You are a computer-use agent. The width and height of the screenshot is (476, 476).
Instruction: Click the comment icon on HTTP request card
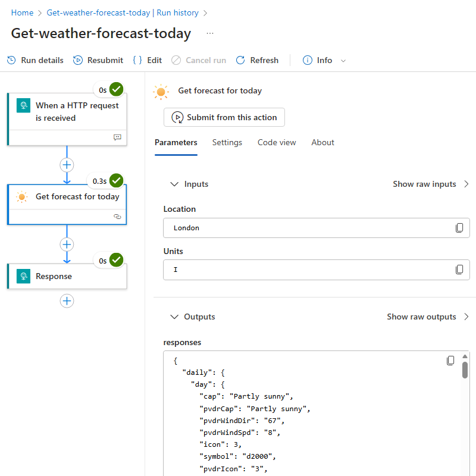(x=117, y=137)
